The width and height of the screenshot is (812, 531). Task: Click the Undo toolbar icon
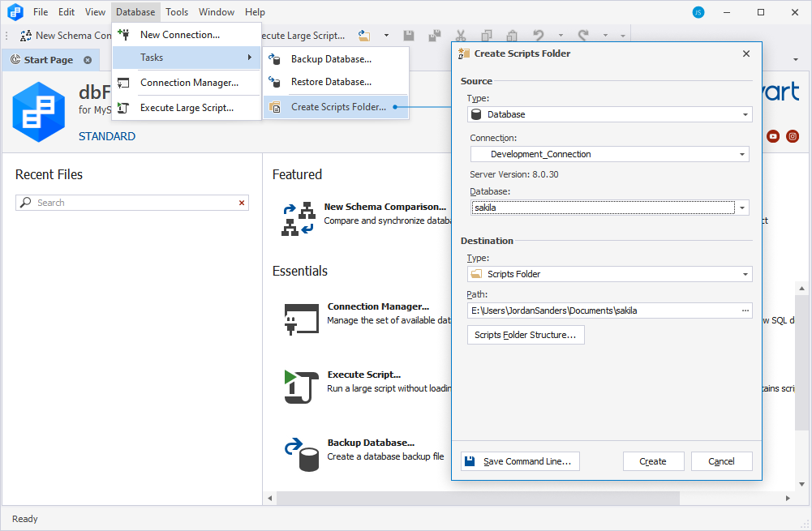tap(539, 36)
